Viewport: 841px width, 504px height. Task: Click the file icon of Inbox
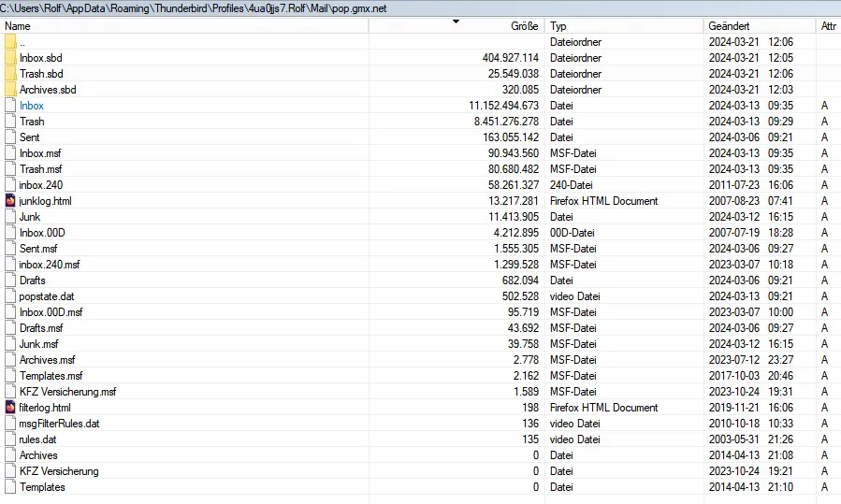pyautogui.click(x=10, y=106)
